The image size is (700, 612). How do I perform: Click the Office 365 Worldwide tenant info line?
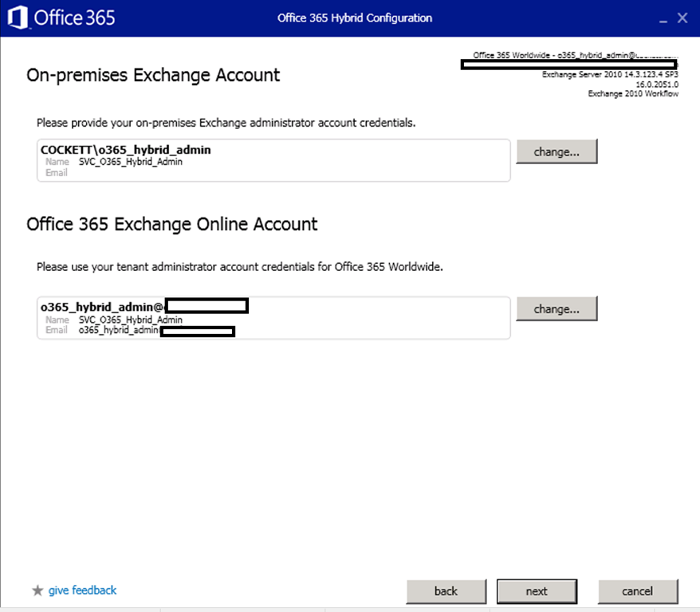tap(576, 55)
